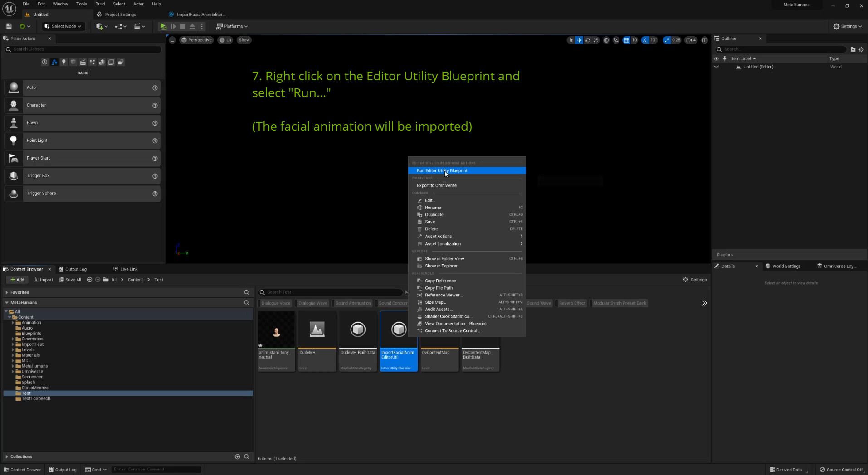Click the rotate gizmo tool in viewport
Viewport: 868px width, 475px height.
click(588, 40)
